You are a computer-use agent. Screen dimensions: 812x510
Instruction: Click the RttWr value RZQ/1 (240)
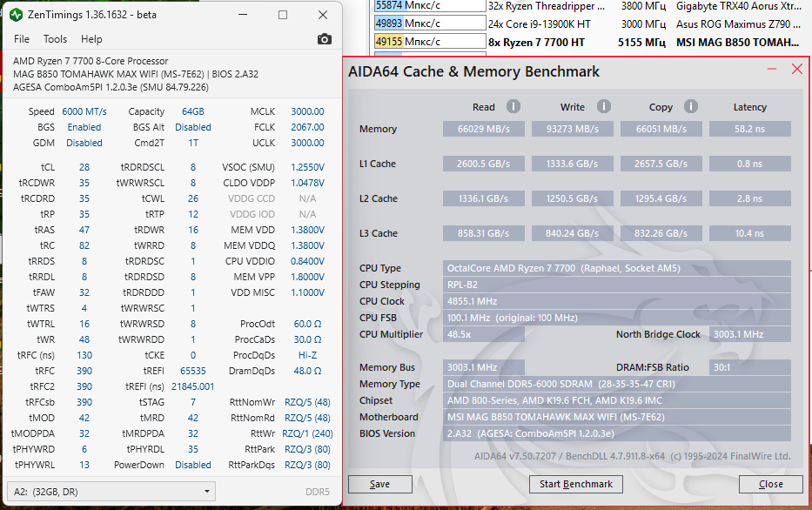pos(307,433)
